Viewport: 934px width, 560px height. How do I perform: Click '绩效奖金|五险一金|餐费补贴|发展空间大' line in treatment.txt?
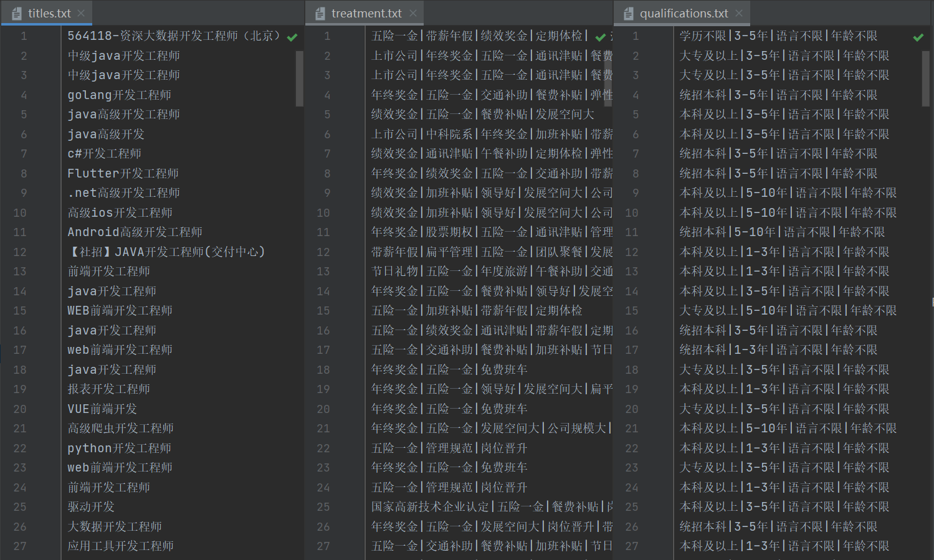pyautogui.click(x=482, y=115)
